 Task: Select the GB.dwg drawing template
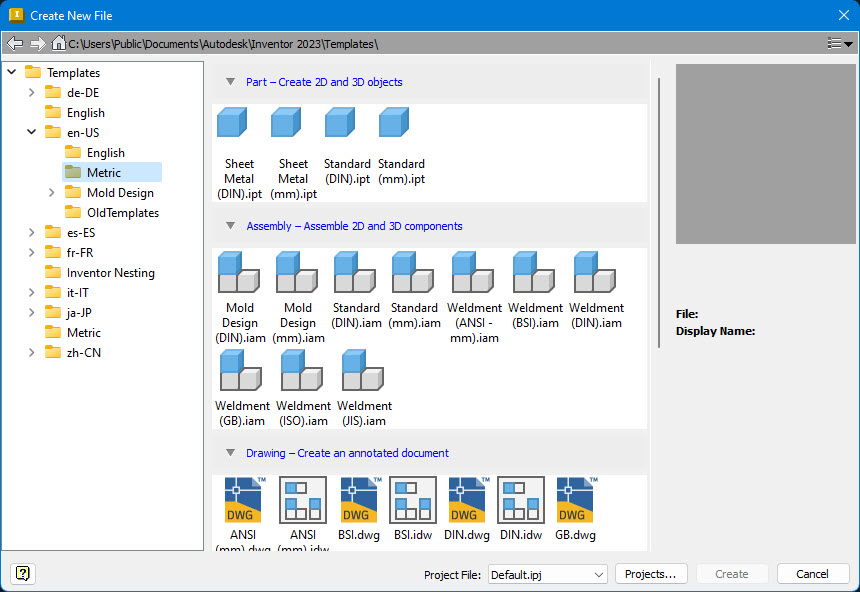[575, 505]
